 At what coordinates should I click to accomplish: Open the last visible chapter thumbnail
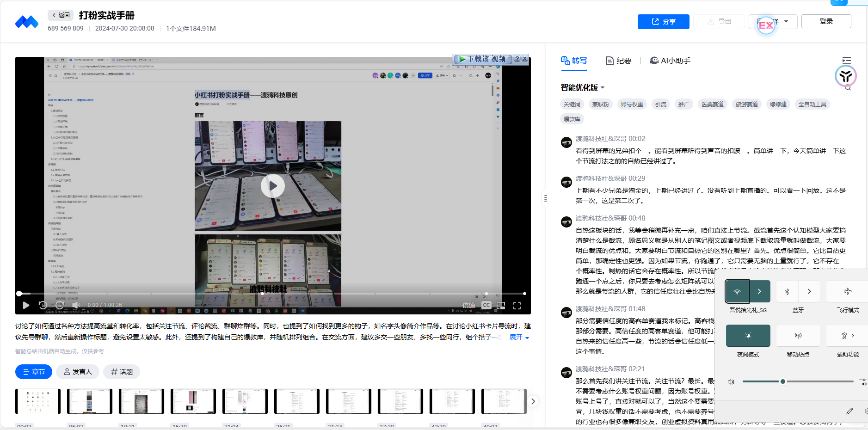tap(504, 401)
